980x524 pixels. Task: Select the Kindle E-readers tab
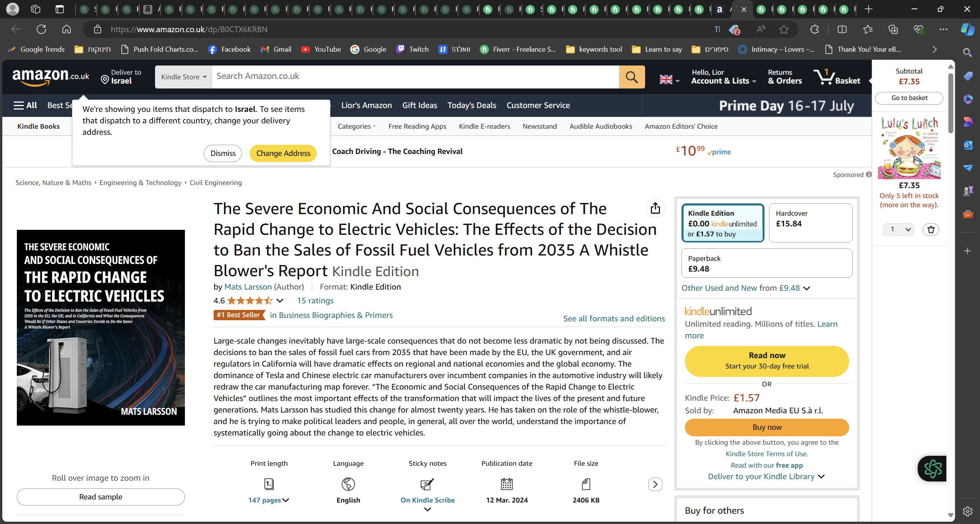(484, 126)
